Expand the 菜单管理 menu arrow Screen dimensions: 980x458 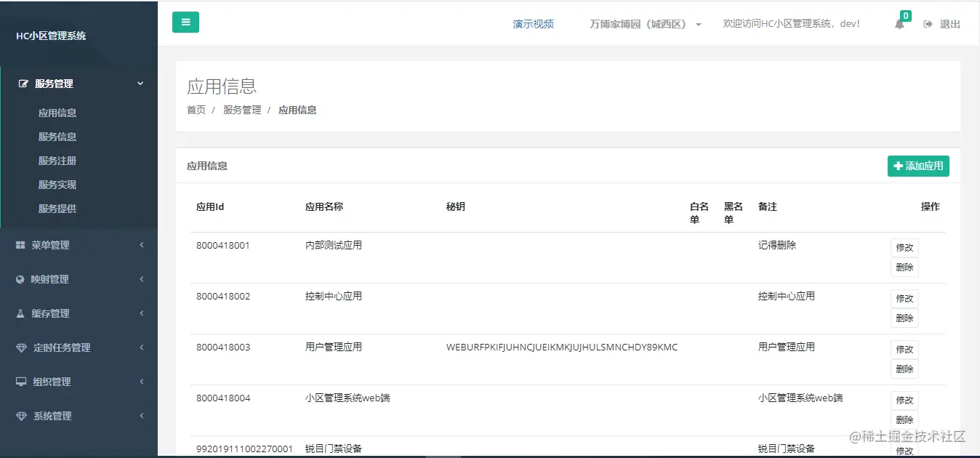point(142,245)
